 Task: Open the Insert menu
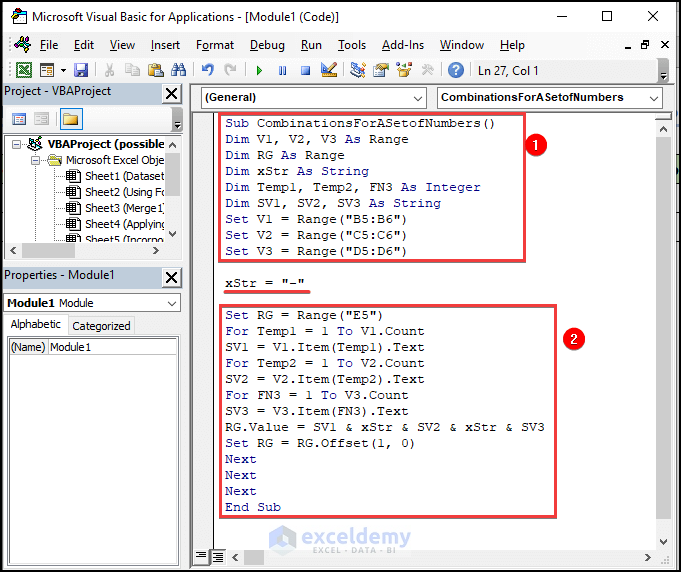click(x=165, y=45)
